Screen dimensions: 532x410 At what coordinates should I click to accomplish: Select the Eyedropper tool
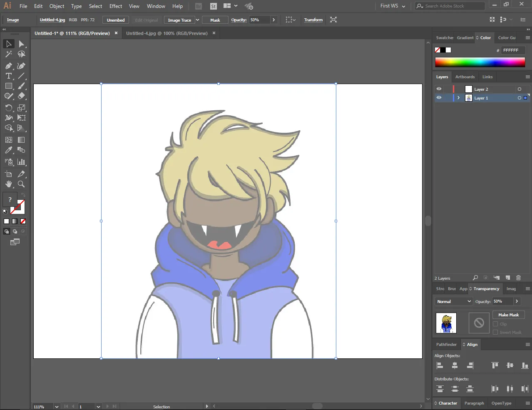click(x=9, y=150)
